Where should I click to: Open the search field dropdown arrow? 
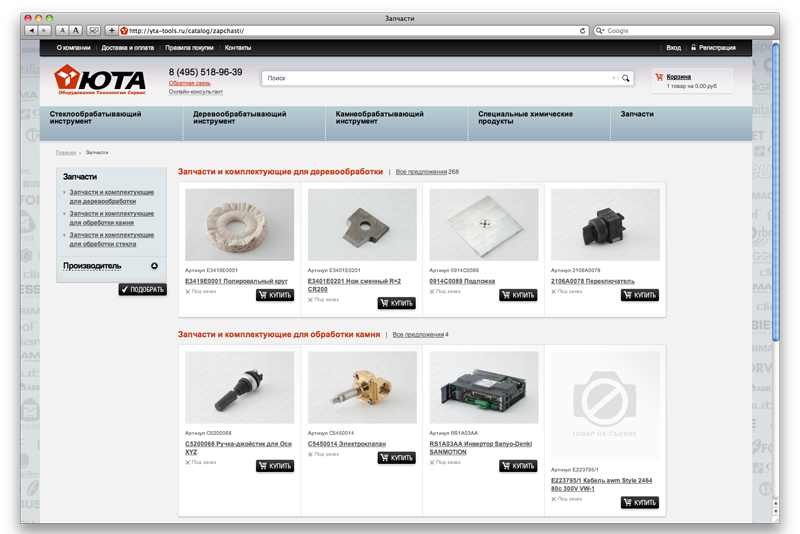(x=614, y=78)
